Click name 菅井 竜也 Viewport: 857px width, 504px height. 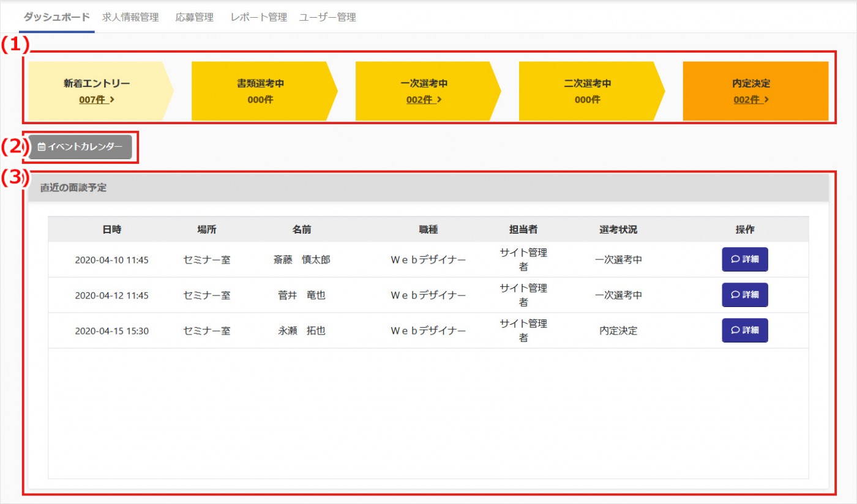[x=301, y=295]
